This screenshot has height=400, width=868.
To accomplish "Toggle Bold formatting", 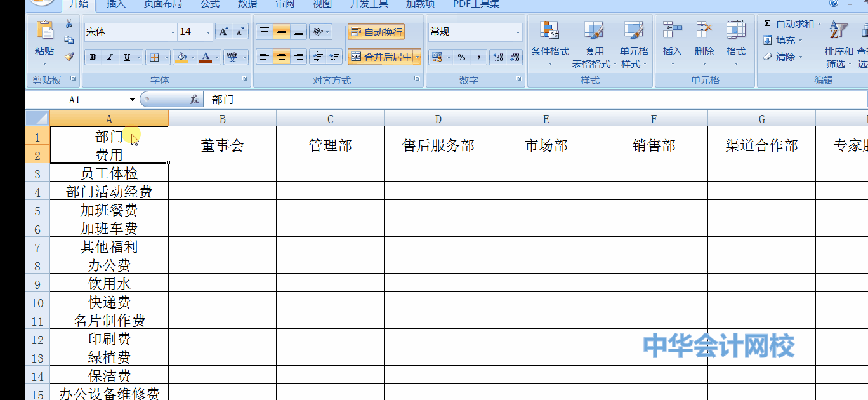I will click(93, 57).
